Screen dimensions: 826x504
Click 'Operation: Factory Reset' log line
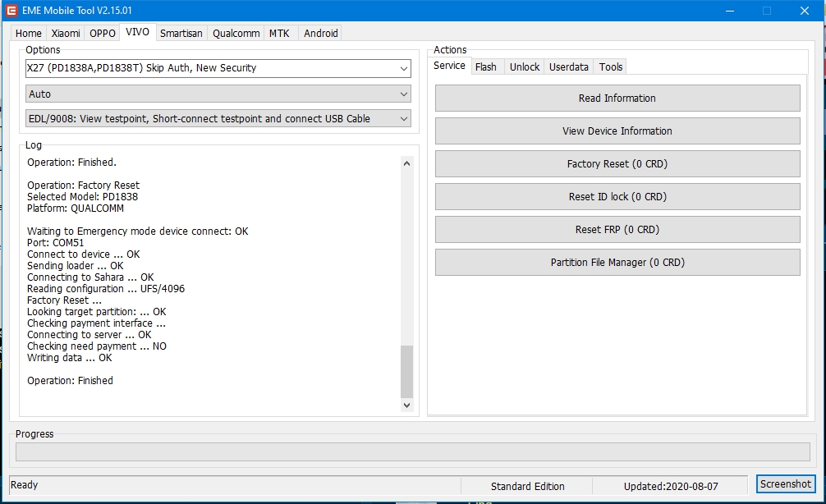83,186
